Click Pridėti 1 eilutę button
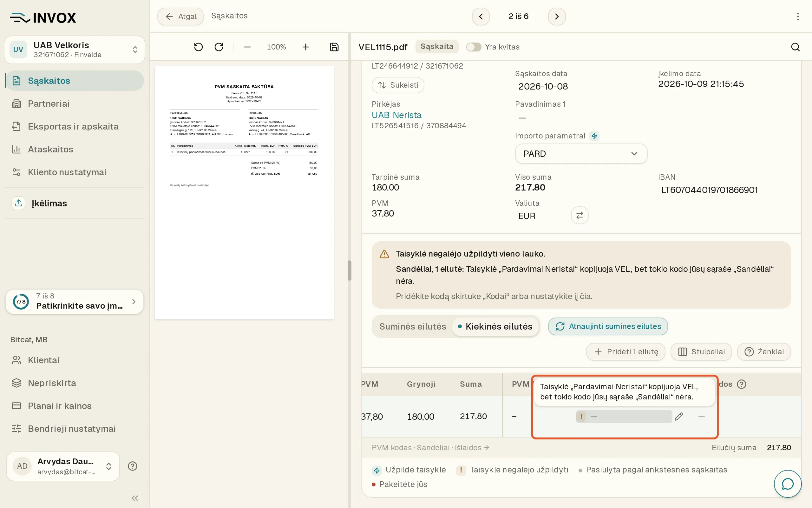The image size is (812, 508). (626, 352)
